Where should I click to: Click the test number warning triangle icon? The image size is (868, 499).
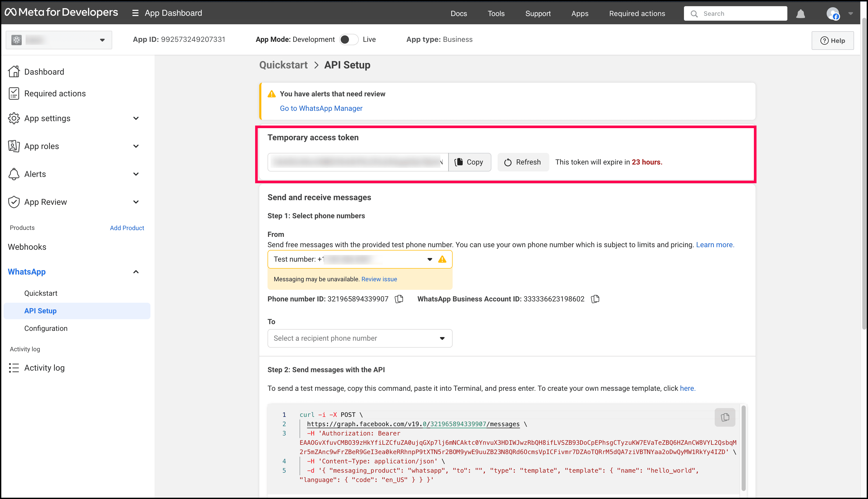click(x=442, y=259)
